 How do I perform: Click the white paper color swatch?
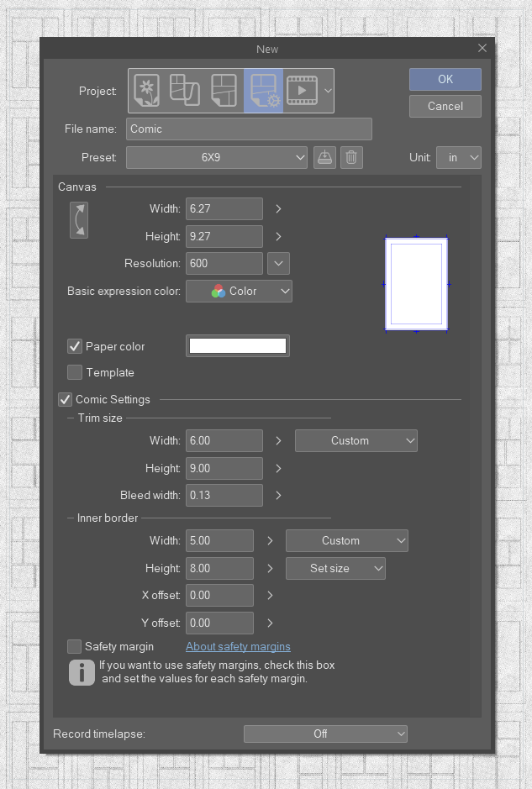[238, 346]
